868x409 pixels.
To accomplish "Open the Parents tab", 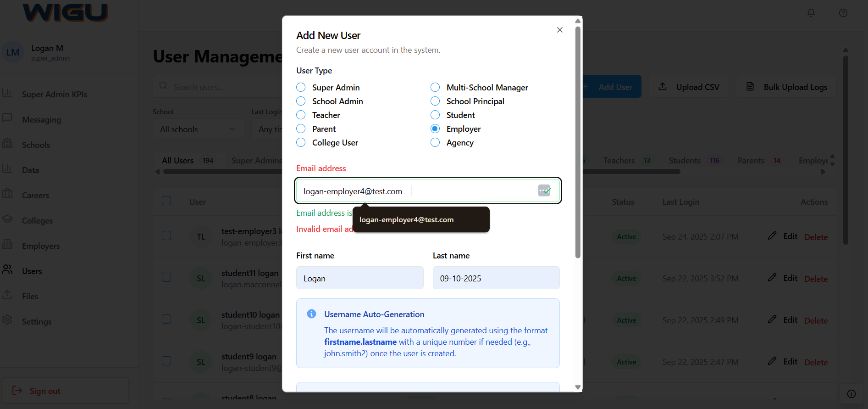I will pos(751,161).
